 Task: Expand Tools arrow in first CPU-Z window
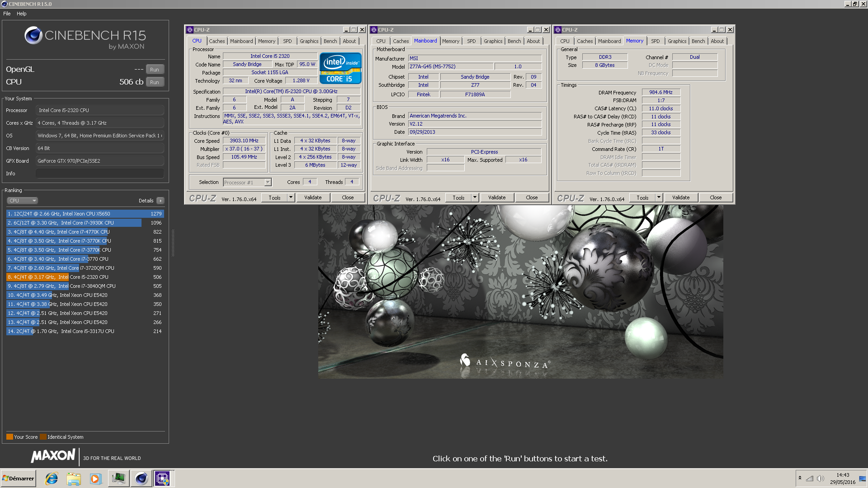(291, 197)
